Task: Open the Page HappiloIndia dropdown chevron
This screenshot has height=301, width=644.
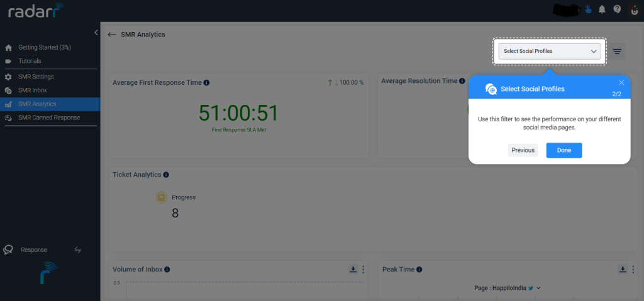Action: tap(538, 288)
